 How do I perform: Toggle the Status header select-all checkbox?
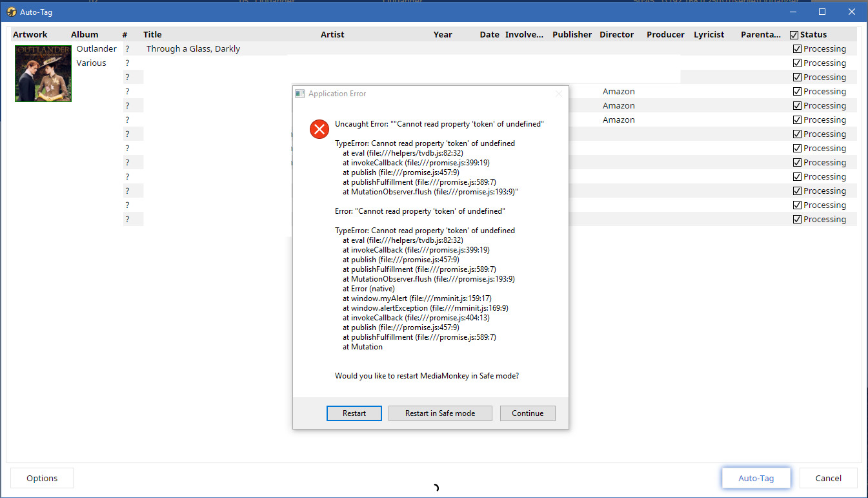click(794, 35)
